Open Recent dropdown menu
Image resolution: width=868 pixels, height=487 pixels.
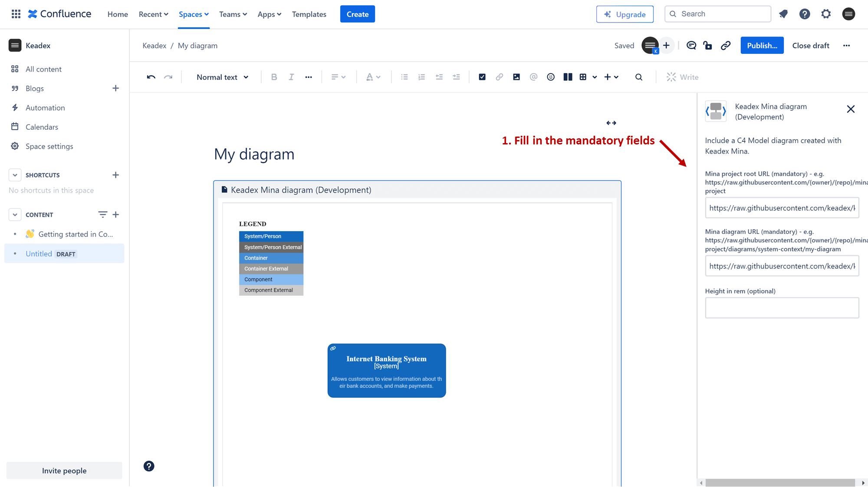coord(154,14)
